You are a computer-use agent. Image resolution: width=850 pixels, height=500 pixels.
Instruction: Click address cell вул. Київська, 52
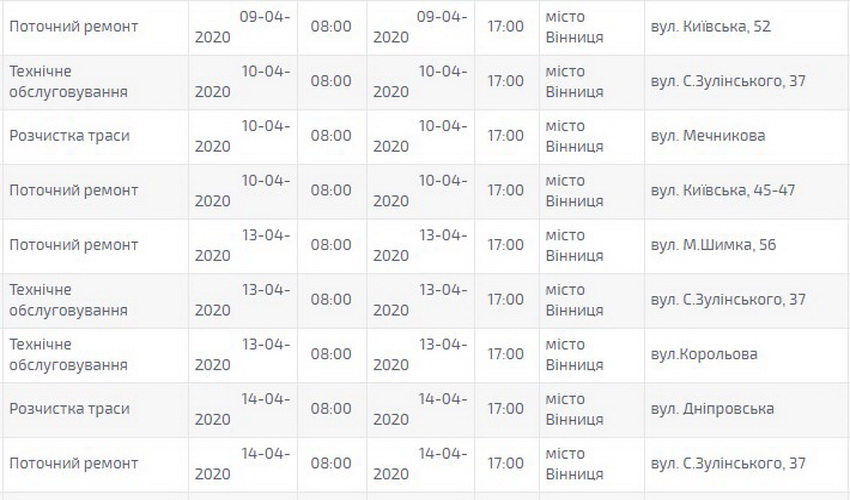(x=712, y=26)
